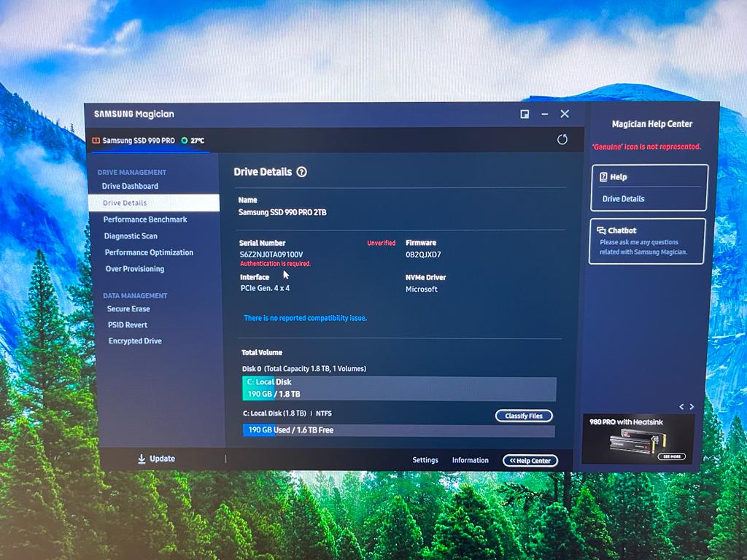Viewport: 747px width, 560px height.
Task: Click the Magician Help Center title
Action: pyautogui.click(x=651, y=124)
